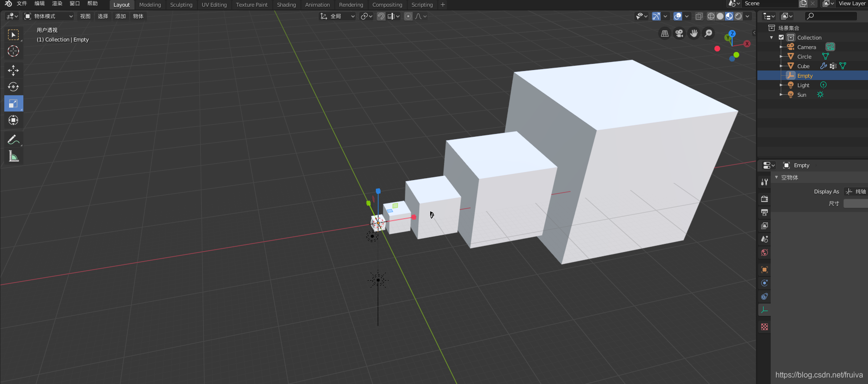Choose the Move tool
The image size is (868, 384).
tap(13, 71)
